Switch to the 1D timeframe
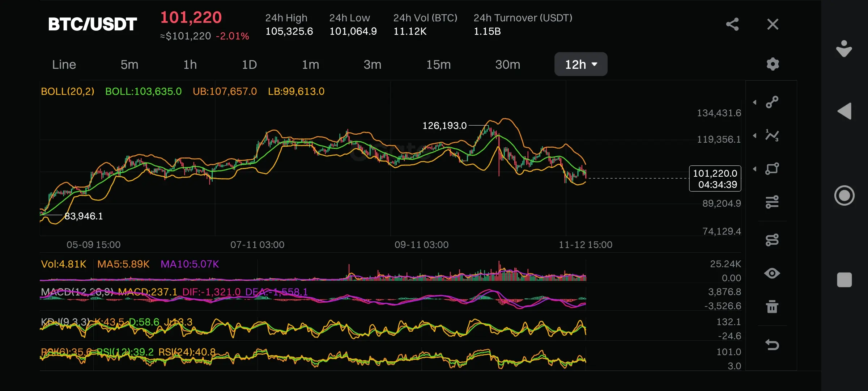868x391 pixels. tap(249, 64)
